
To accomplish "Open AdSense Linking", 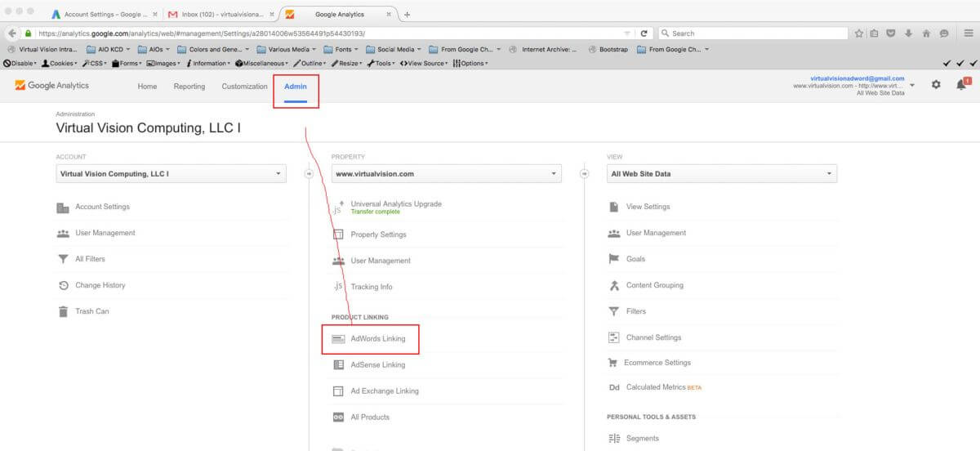I will [378, 365].
